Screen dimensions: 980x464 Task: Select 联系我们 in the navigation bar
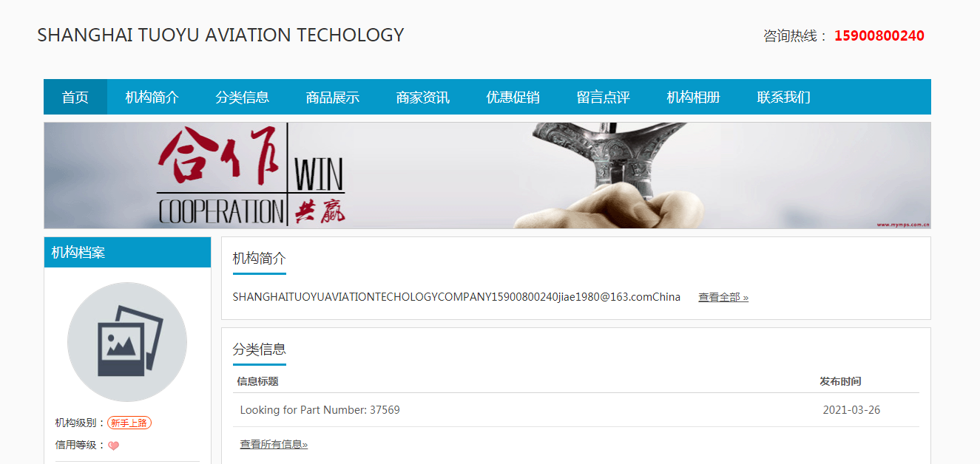(784, 97)
